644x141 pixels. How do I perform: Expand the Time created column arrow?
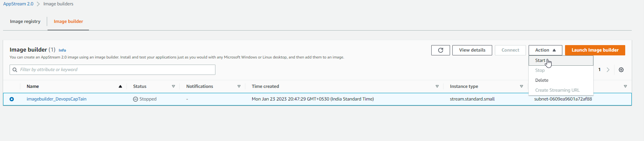437,86
